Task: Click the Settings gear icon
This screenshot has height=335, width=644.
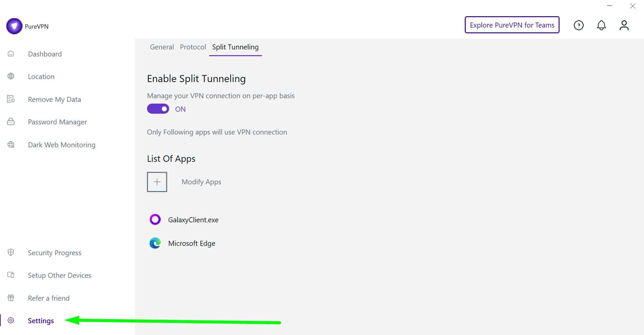Action: coord(11,321)
